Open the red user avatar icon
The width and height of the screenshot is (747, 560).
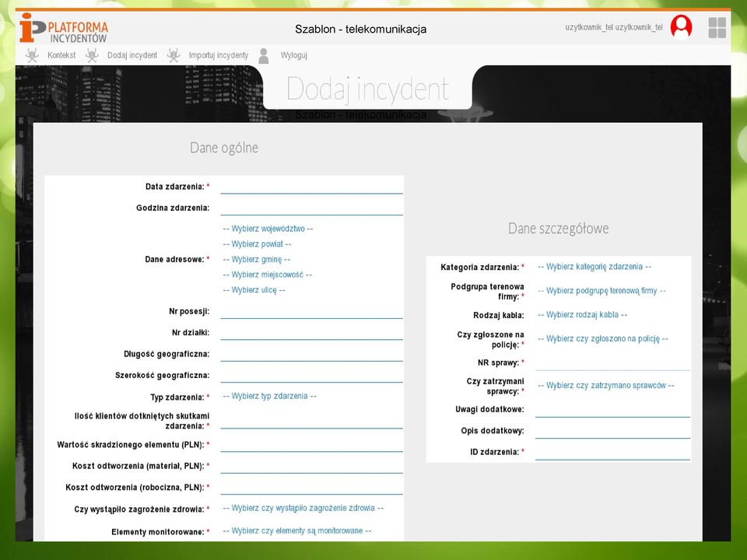[681, 26]
